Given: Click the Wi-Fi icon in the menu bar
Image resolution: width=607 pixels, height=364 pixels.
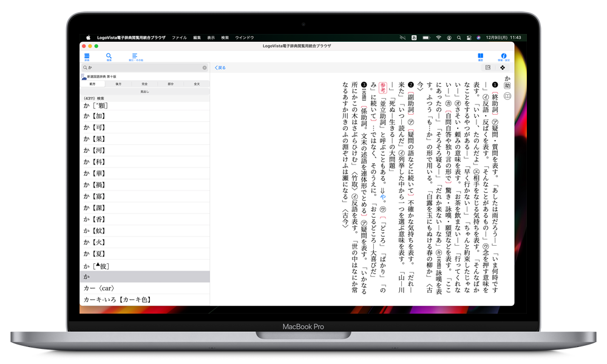Looking at the screenshot, I should [439, 38].
